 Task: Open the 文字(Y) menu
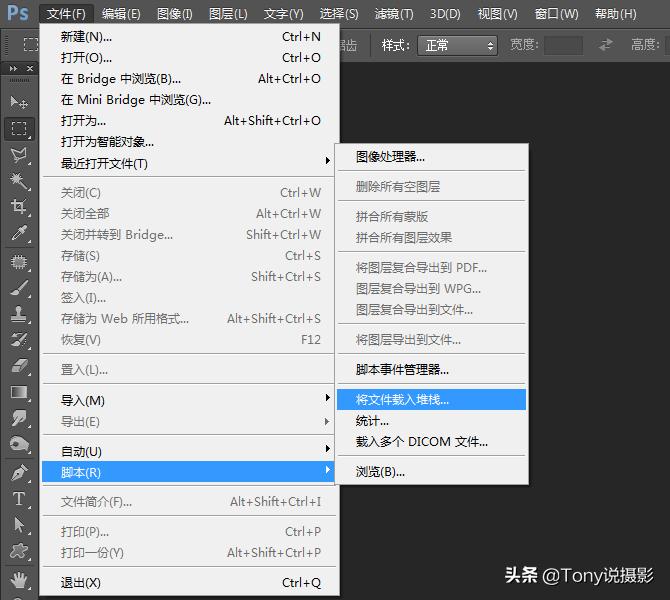point(283,14)
